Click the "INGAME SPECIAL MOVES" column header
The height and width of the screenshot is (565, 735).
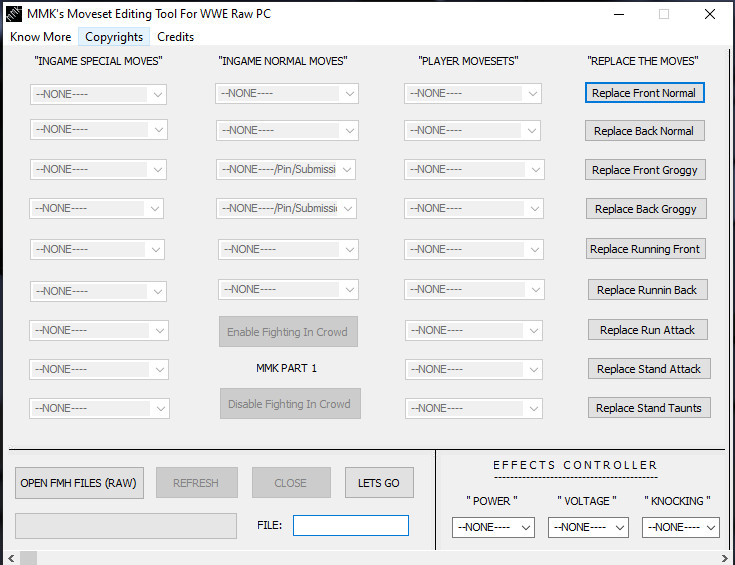coord(98,61)
